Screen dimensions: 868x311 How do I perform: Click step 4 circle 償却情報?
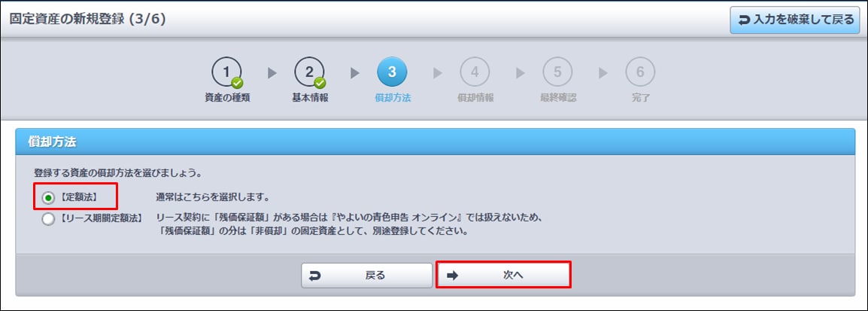pos(475,72)
